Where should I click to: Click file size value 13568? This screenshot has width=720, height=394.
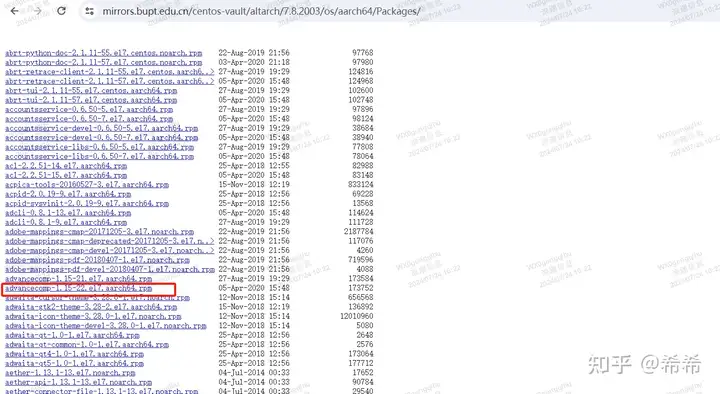pyautogui.click(x=363, y=203)
